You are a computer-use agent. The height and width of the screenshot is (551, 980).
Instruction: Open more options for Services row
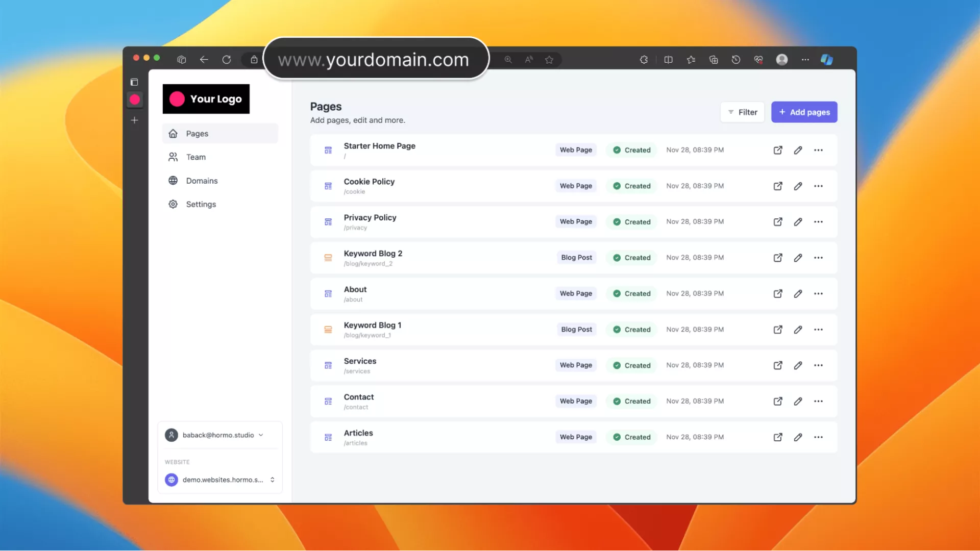click(x=818, y=365)
